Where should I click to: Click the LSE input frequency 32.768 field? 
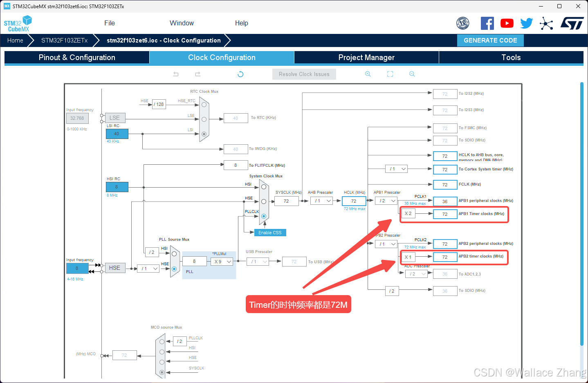click(x=77, y=118)
